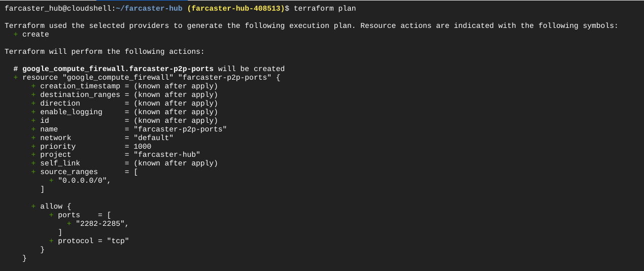Click the plus sign before '2282-2285' port
644x271 pixels.
pyautogui.click(x=69, y=224)
